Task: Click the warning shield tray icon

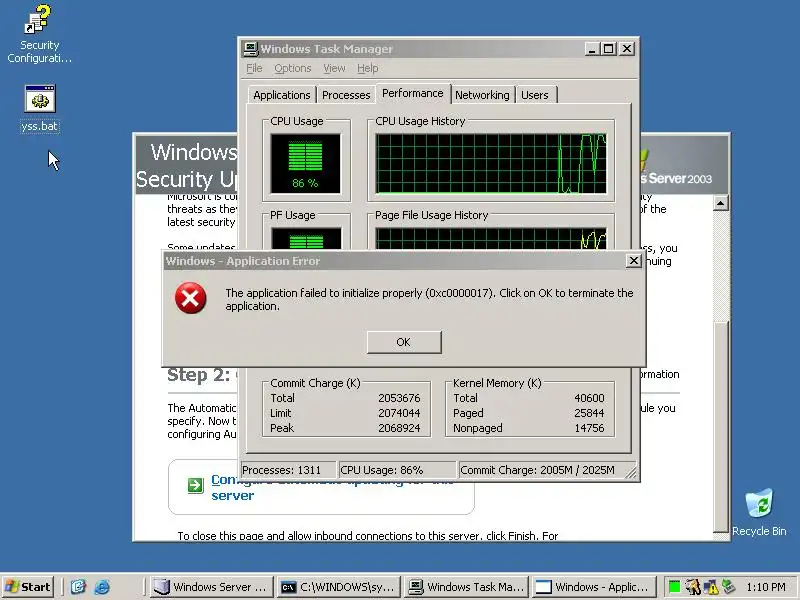Action: [x=711, y=587]
